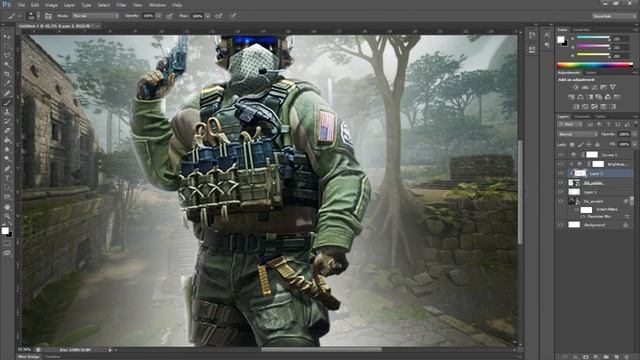Viewport: 640px width, 360px height.
Task: Switch to the Swatches tab
Action: point(581,30)
